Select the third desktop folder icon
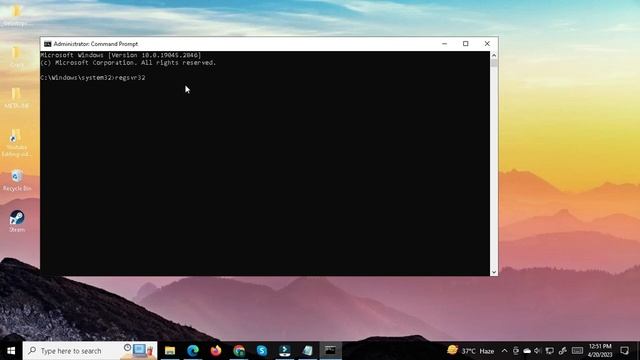 pos(16,98)
